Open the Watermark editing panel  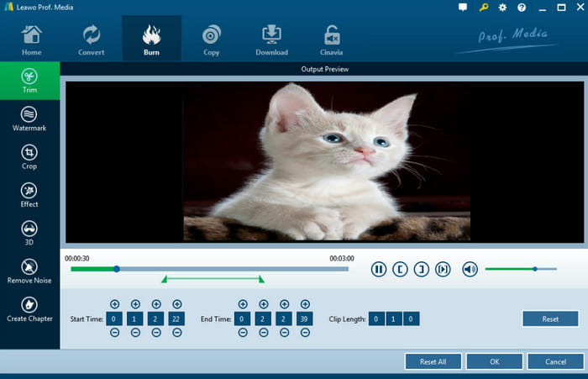click(29, 118)
